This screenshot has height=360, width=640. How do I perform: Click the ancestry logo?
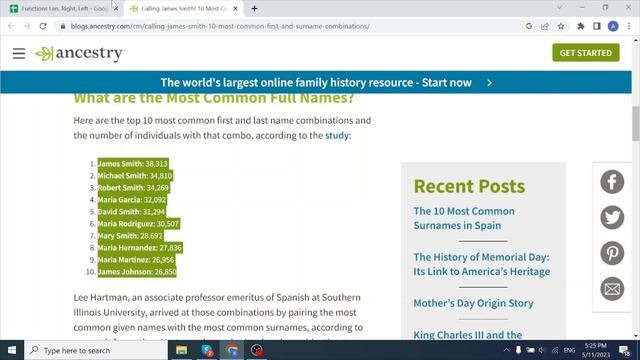(x=80, y=53)
